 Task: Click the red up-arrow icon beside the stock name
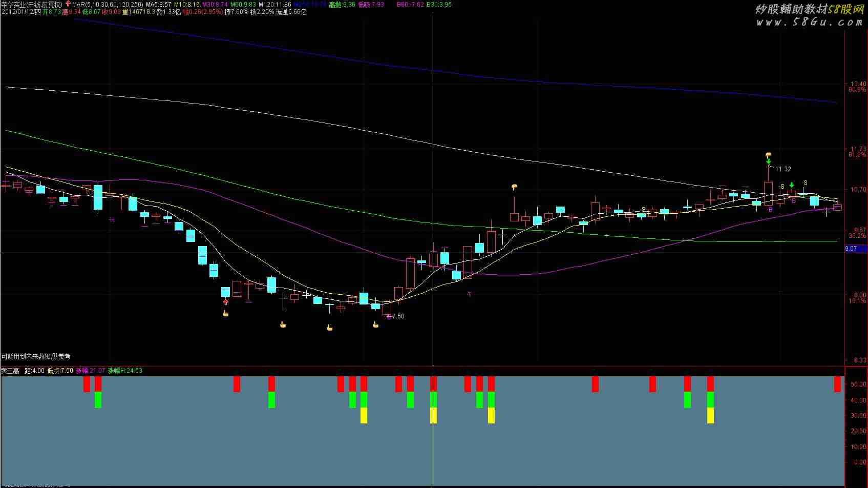[x=68, y=4]
